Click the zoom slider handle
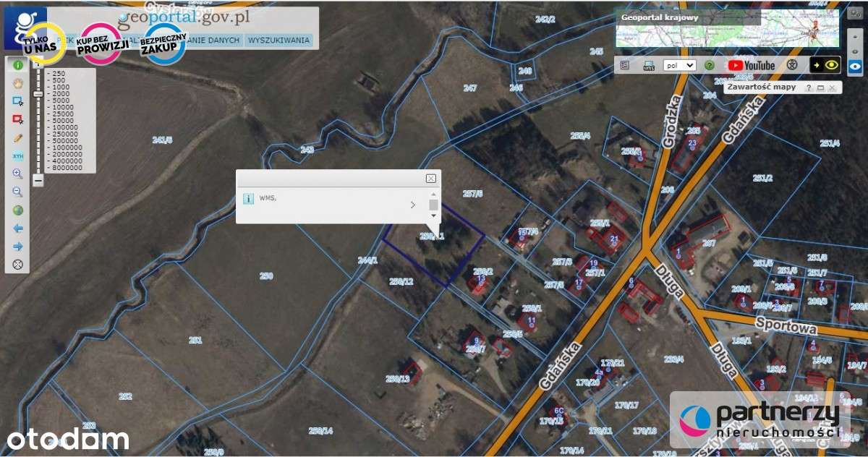The image size is (868, 457). [x=38, y=93]
